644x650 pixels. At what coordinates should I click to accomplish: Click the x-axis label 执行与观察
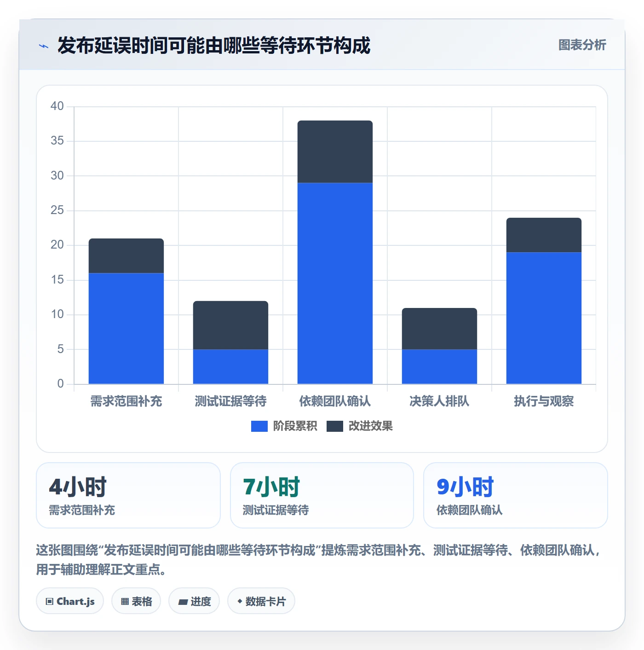[x=544, y=401]
